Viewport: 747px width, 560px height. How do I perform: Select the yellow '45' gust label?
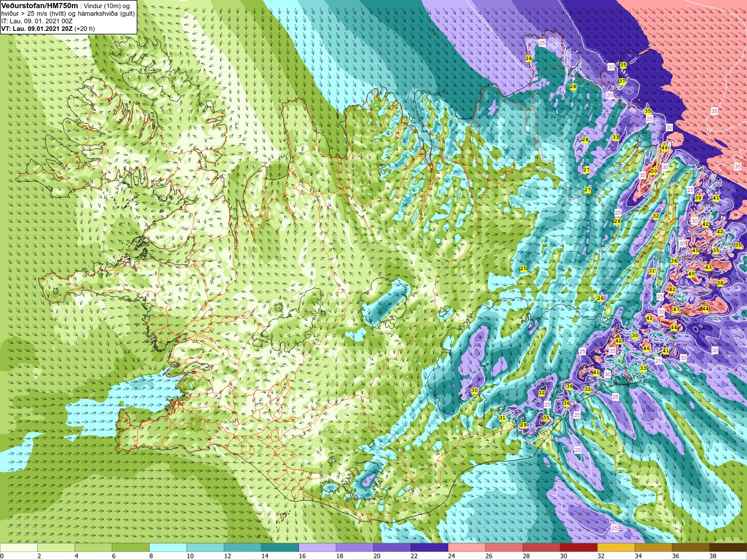point(695,251)
